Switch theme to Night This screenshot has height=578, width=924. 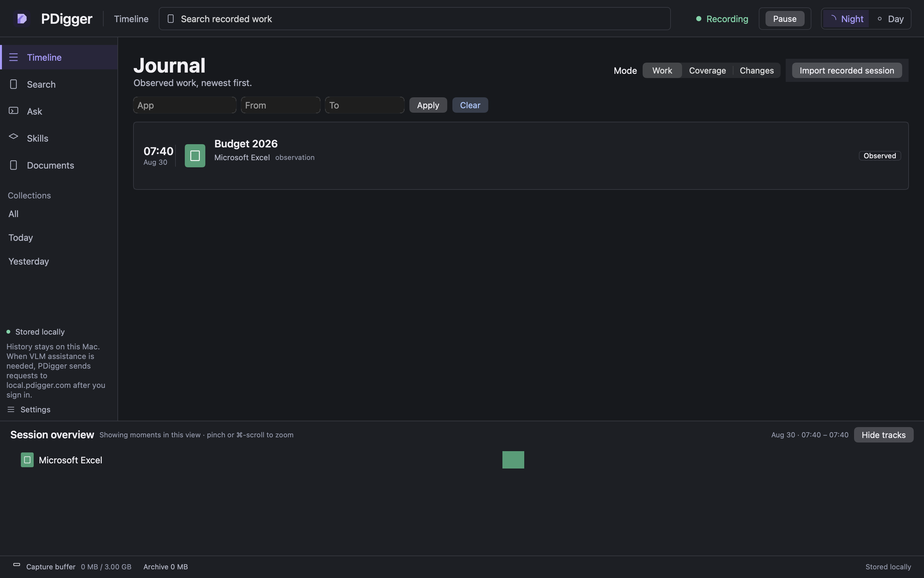click(846, 19)
